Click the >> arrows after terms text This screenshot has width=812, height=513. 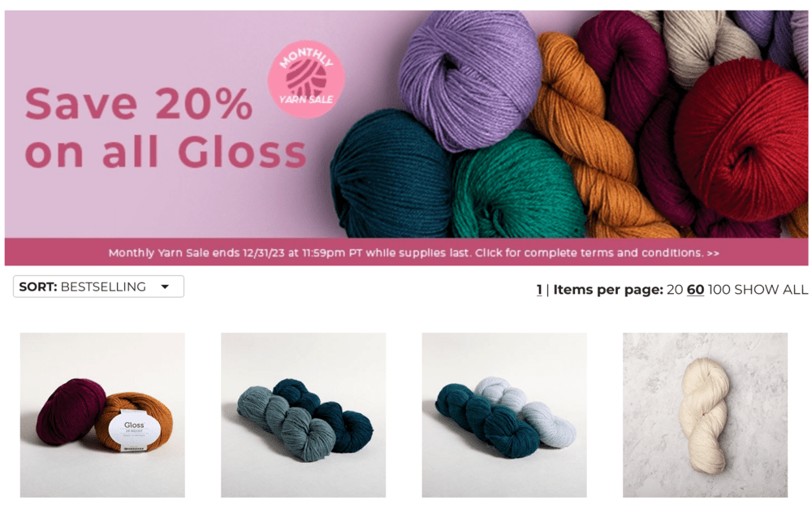click(x=713, y=253)
